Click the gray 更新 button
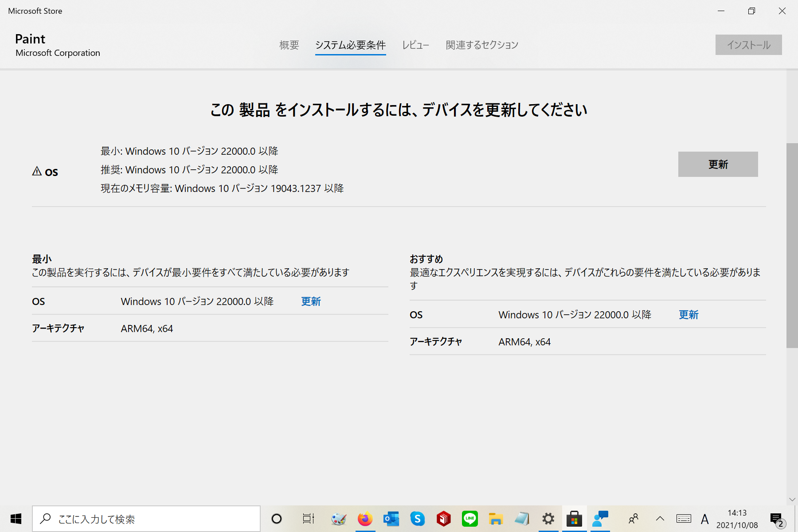The height and width of the screenshot is (532, 798). point(718,164)
